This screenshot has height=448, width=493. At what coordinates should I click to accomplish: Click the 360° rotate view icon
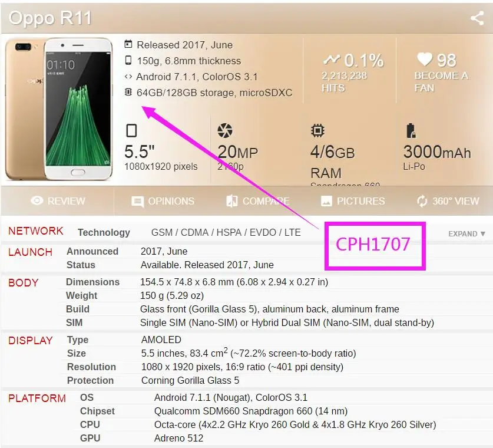pos(422,201)
